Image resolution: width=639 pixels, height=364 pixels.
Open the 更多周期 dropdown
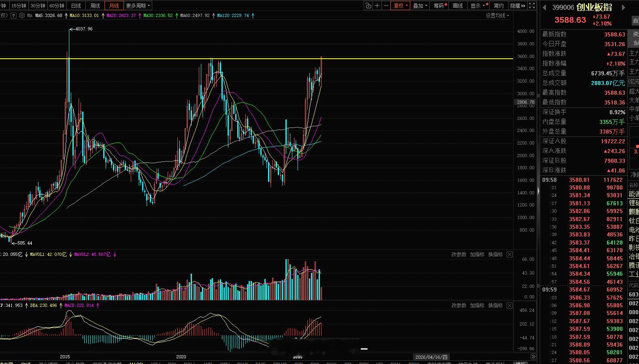click(138, 6)
